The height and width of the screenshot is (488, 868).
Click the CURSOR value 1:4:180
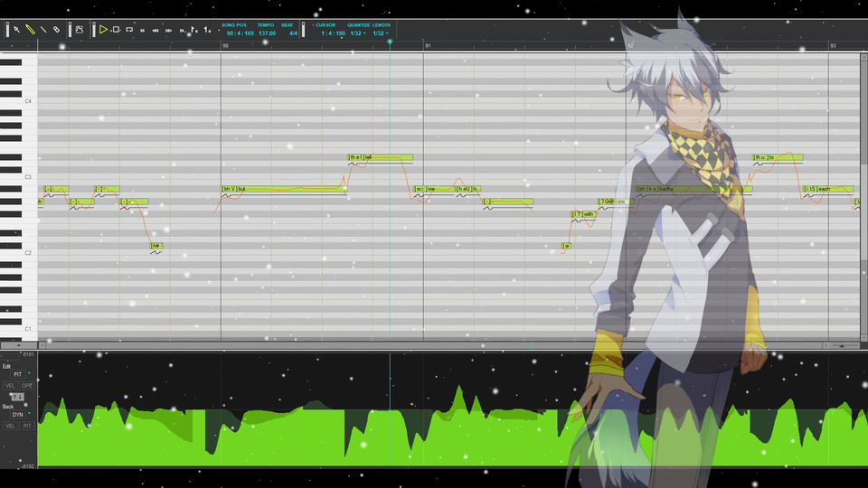[334, 33]
